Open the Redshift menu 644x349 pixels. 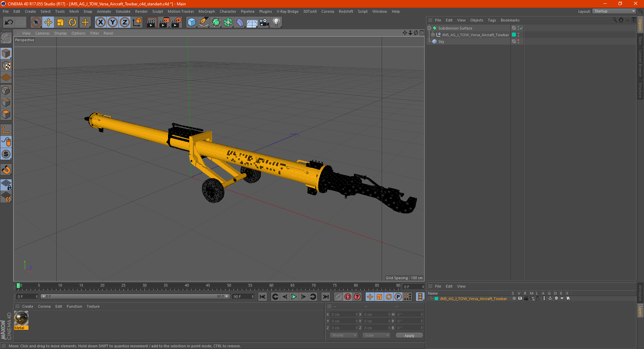(346, 11)
